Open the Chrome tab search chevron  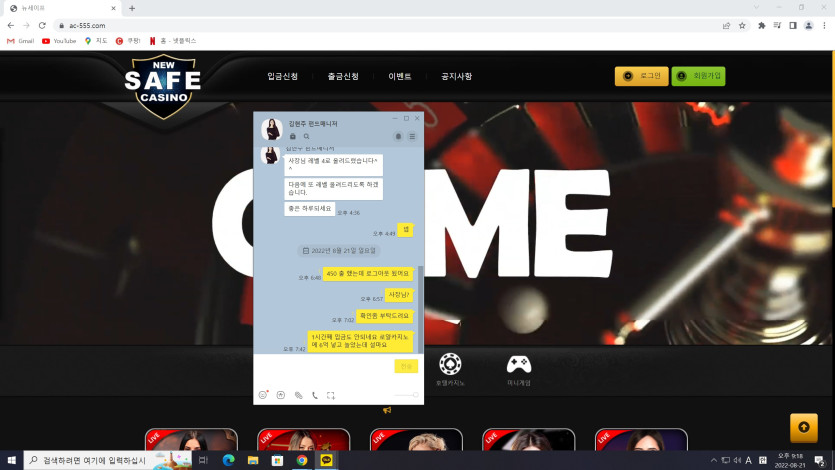coord(756,7)
